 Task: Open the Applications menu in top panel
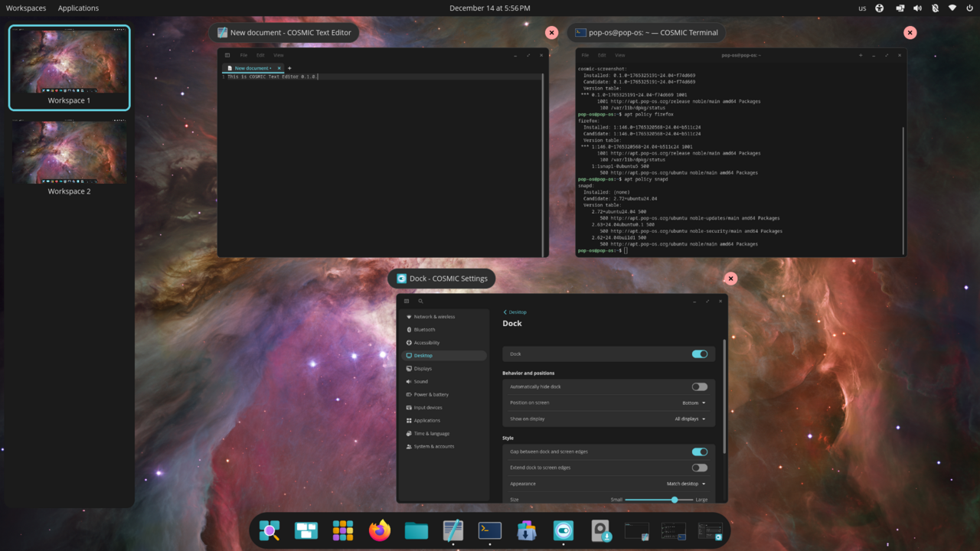(x=78, y=8)
